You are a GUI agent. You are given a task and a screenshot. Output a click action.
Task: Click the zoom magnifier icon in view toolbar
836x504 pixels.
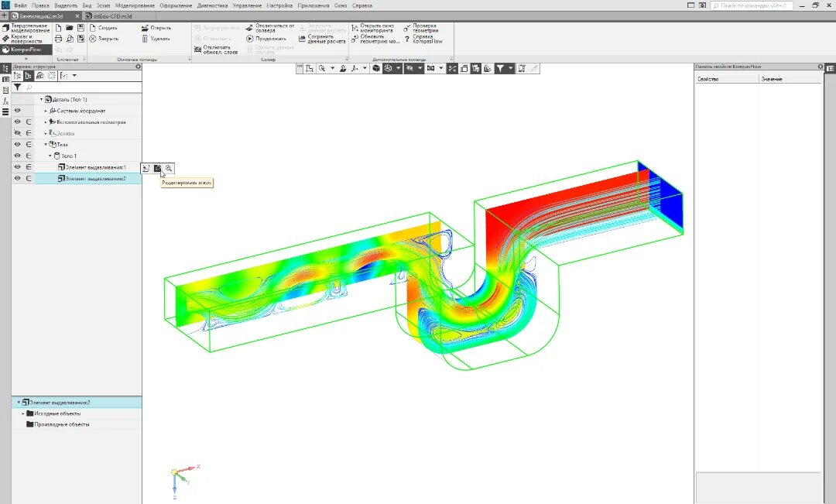coord(322,68)
